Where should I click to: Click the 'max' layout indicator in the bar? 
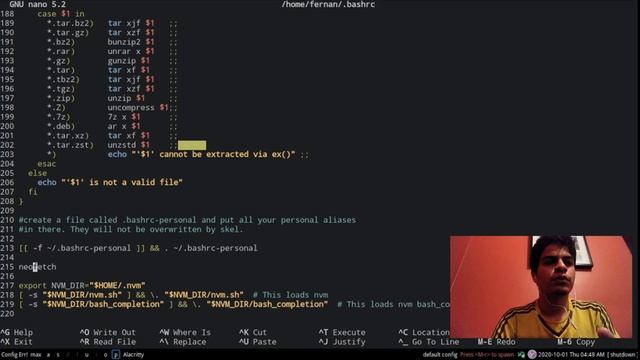(36, 355)
